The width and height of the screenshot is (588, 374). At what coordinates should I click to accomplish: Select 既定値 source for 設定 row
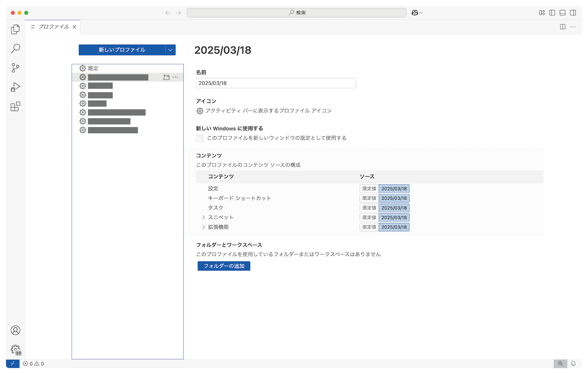click(x=369, y=189)
